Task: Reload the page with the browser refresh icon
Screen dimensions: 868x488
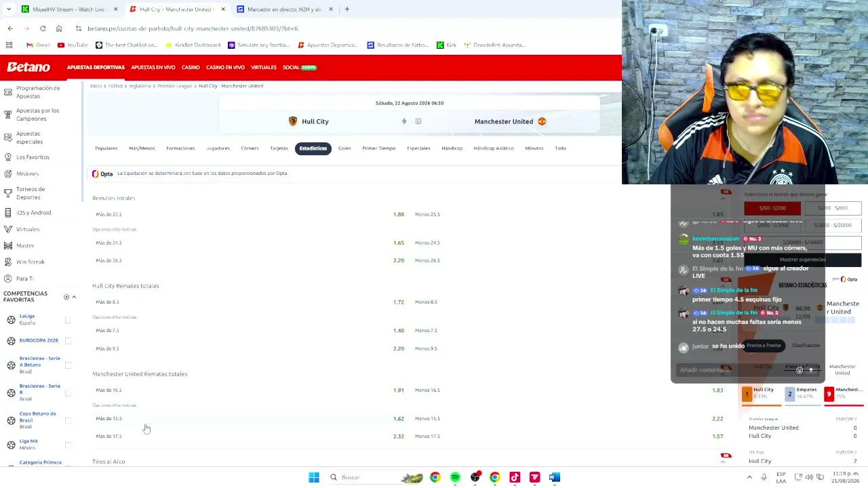Action: pyautogui.click(x=43, y=28)
